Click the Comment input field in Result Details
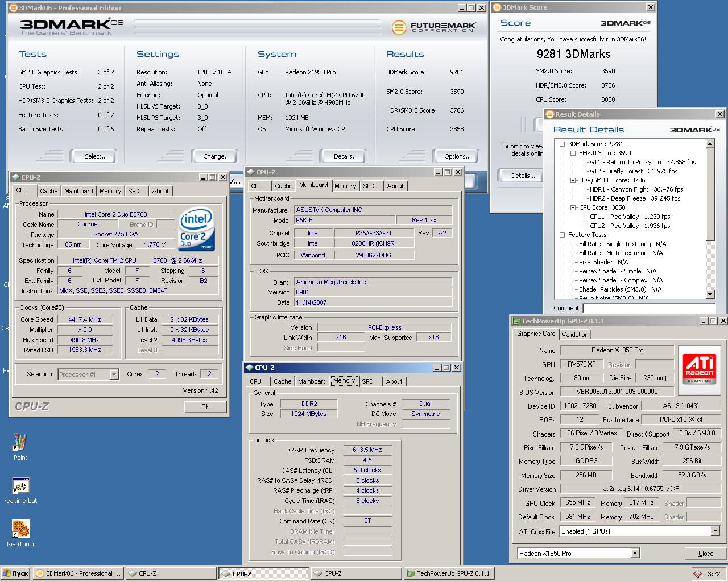The image size is (728, 582). pyautogui.click(x=649, y=308)
